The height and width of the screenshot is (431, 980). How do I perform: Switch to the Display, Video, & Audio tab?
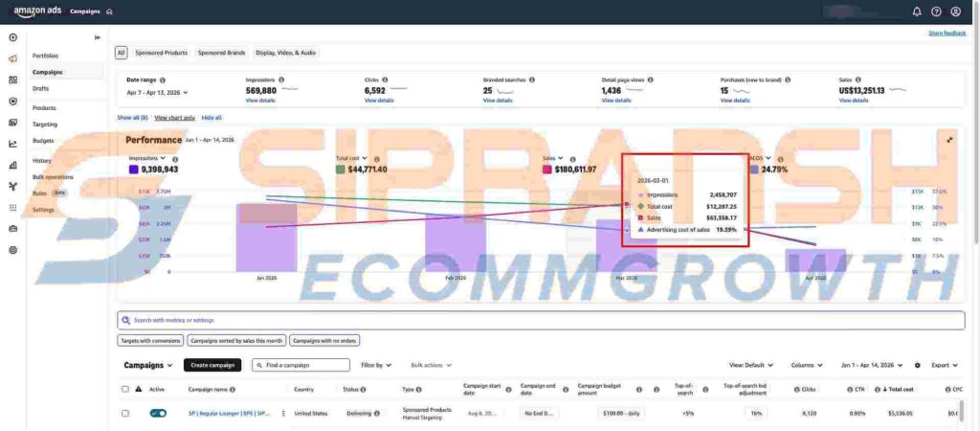[285, 54]
